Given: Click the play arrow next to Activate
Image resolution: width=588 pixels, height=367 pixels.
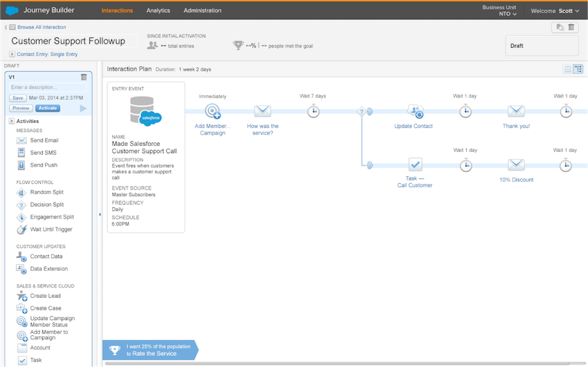Looking at the screenshot, I should 83,109.
